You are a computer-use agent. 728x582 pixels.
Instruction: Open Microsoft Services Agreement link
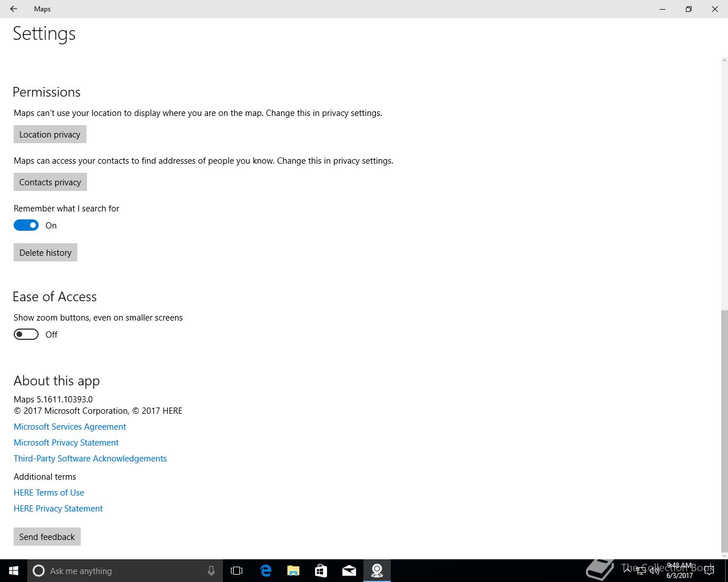coord(70,426)
